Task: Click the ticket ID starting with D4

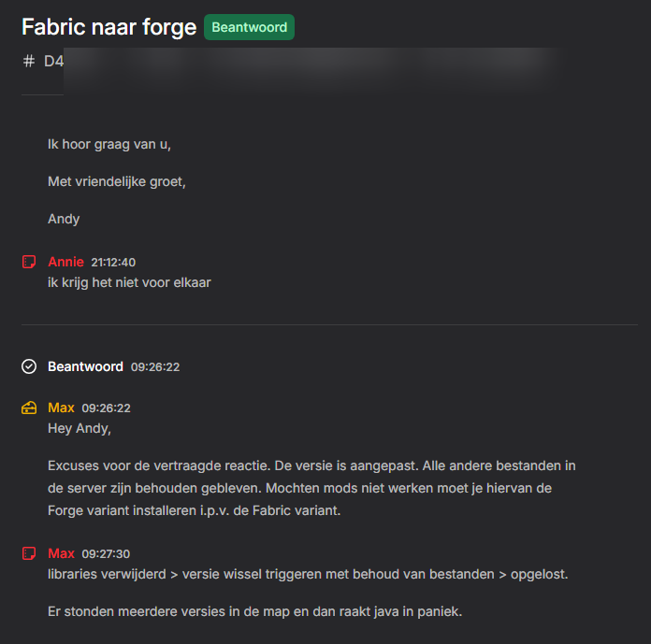Action: click(x=54, y=62)
